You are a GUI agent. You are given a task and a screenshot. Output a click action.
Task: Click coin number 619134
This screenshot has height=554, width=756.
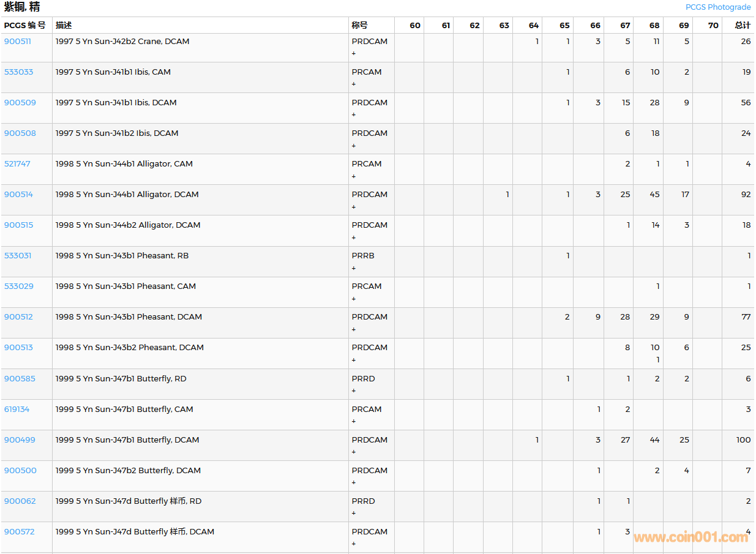coord(17,410)
